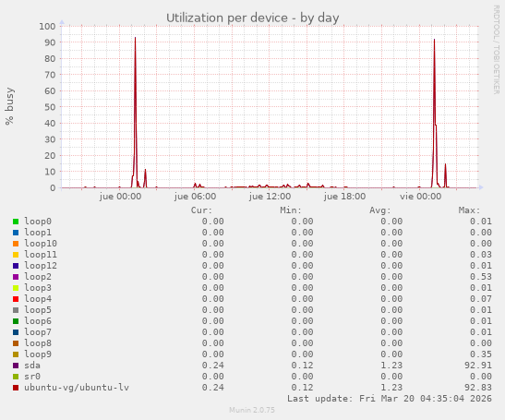
Task: Click the ubuntu-vg/ubuntu-lv max value 92.83
Action: point(478,388)
